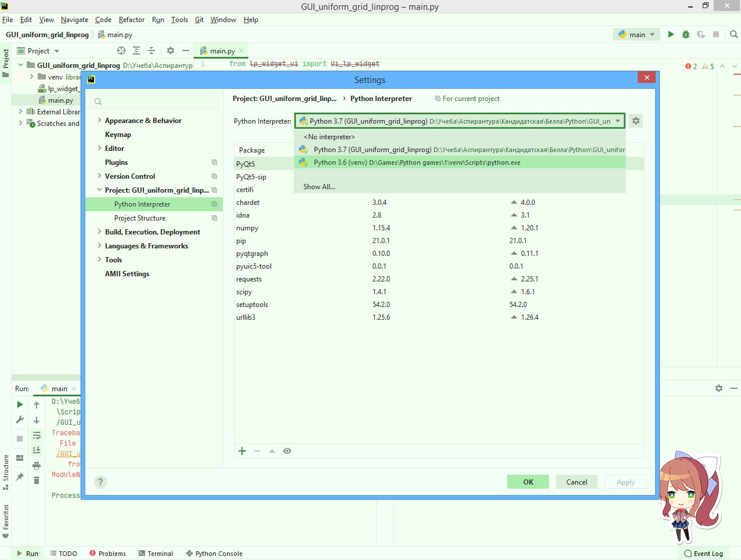
Task: Select AMII Settings entry
Action: pos(127,273)
